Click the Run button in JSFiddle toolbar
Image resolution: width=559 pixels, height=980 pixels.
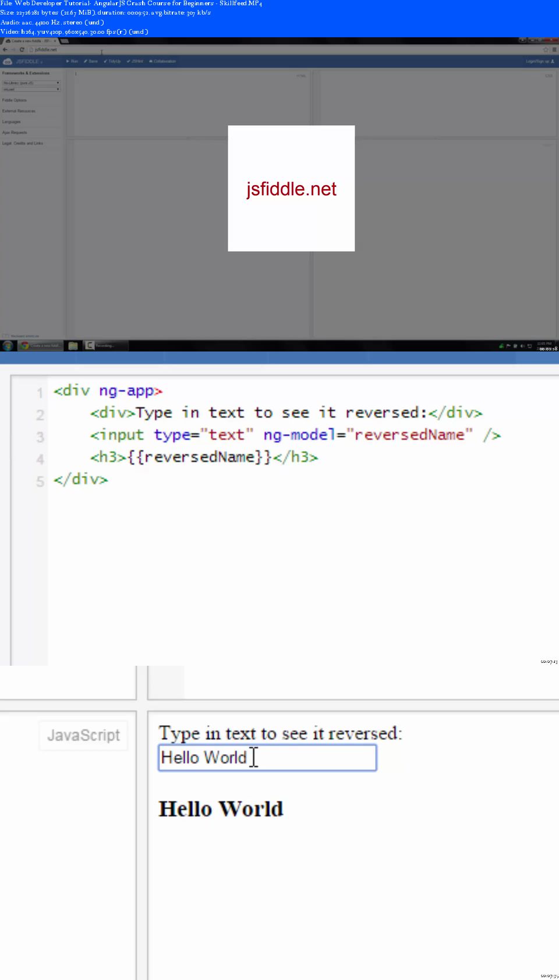tap(72, 61)
